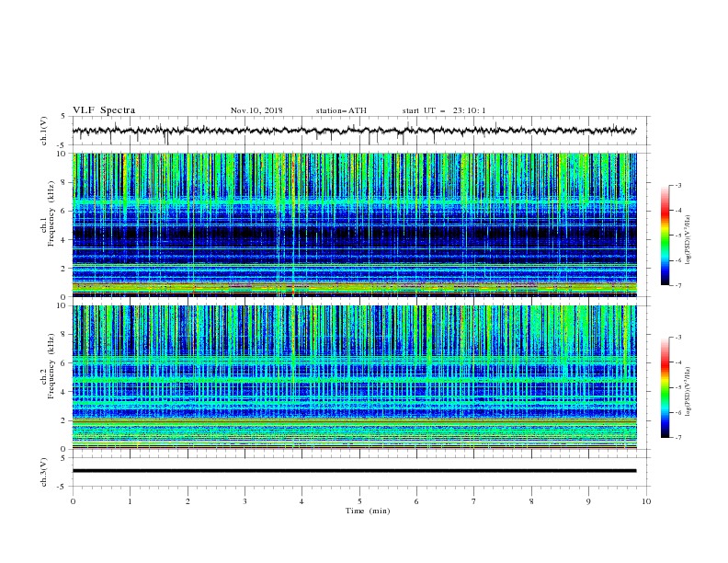The height and width of the screenshot is (563, 728).
Task: Click the "VLF Spectra" title text
Action: point(104,110)
